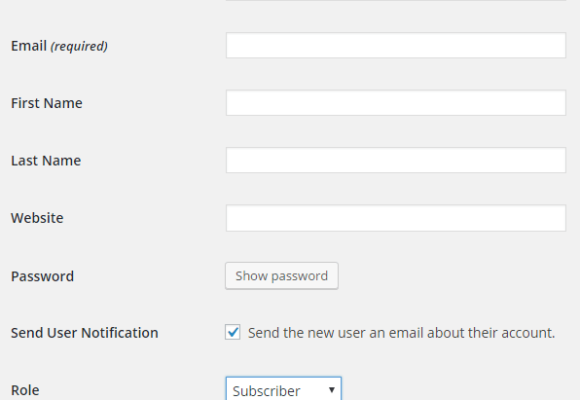The image size is (580, 400).
Task: Click the Email (required) input field
Action: coord(396,46)
